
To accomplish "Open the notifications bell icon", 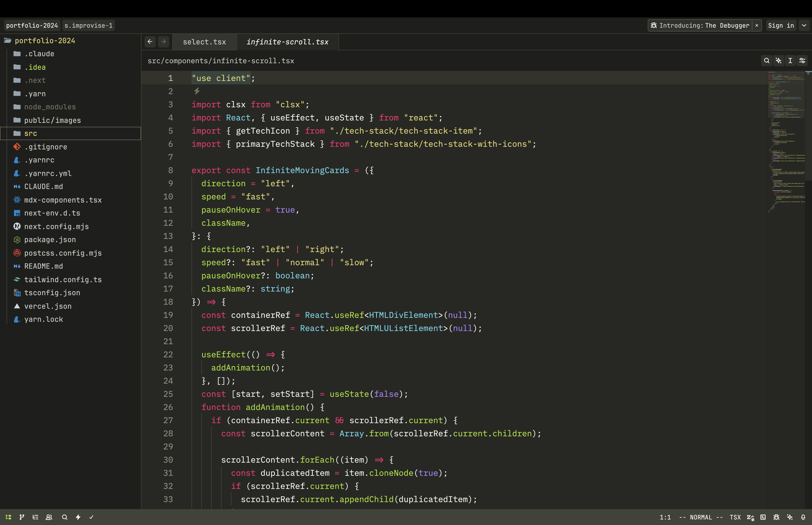I will tap(803, 517).
